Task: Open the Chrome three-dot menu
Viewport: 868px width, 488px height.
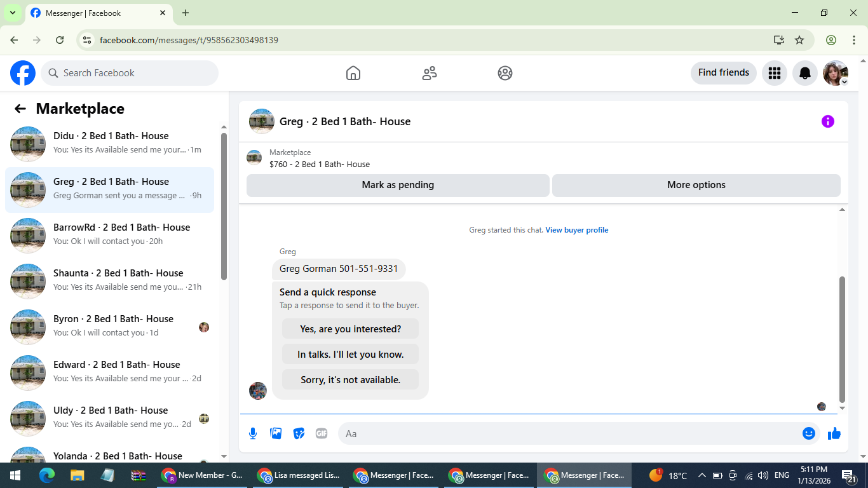Action: [x=853, y=40]
